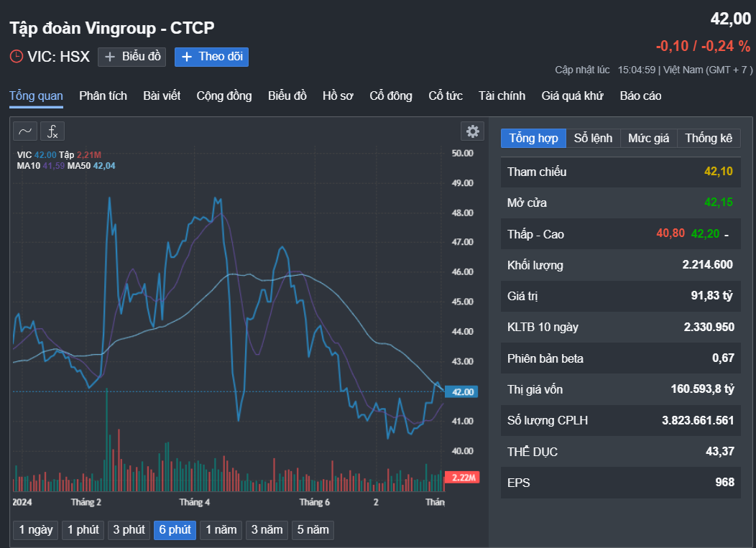The width and height of the screenshot is (756, 548).
Task: Open the fx indicators icon
Action: pyautogui.click(x=52, y=131)
